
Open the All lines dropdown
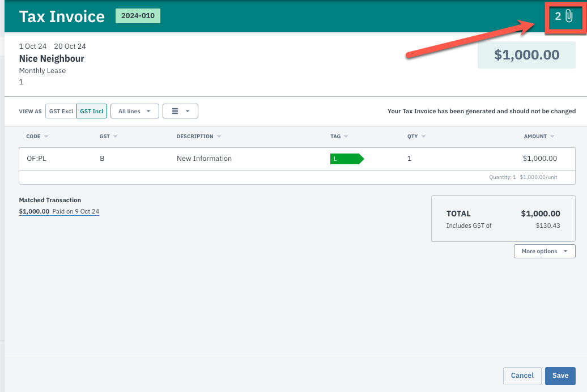click(135, 111)
